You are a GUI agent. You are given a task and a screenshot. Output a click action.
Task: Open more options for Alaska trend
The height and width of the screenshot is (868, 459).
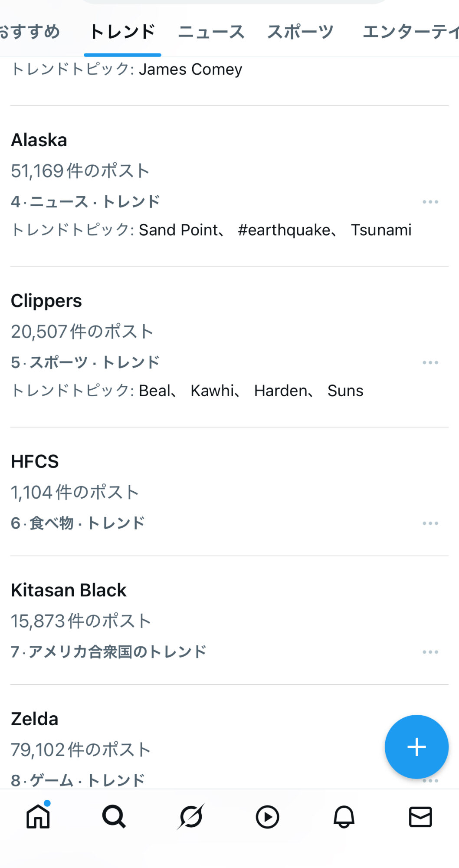coord(430,202)
